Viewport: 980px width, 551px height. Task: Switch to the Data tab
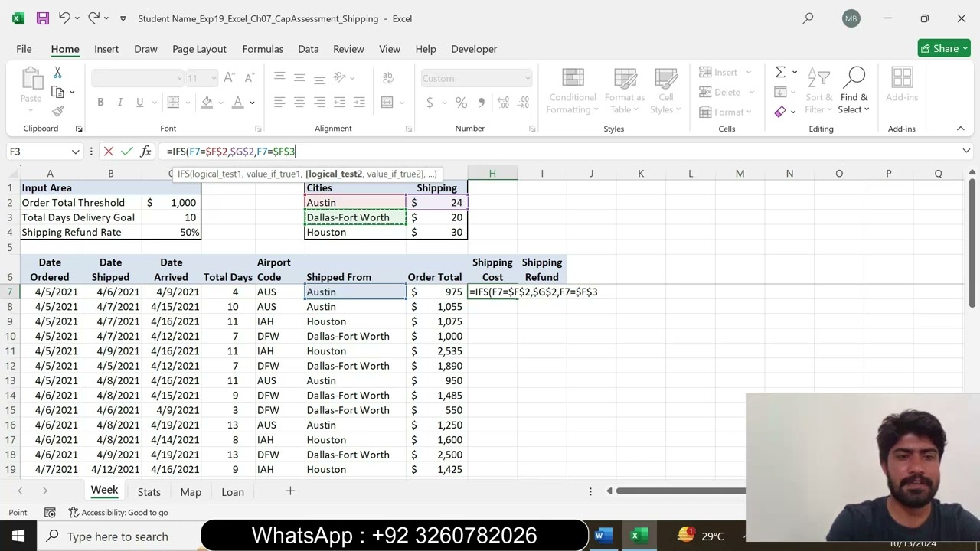pos(309,49)
